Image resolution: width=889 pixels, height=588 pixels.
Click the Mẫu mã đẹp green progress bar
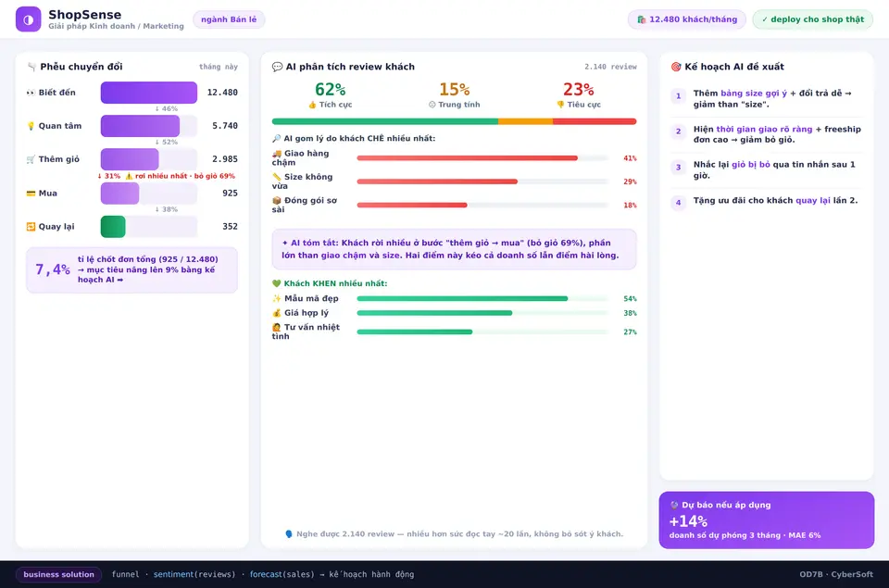coord(482,299)
